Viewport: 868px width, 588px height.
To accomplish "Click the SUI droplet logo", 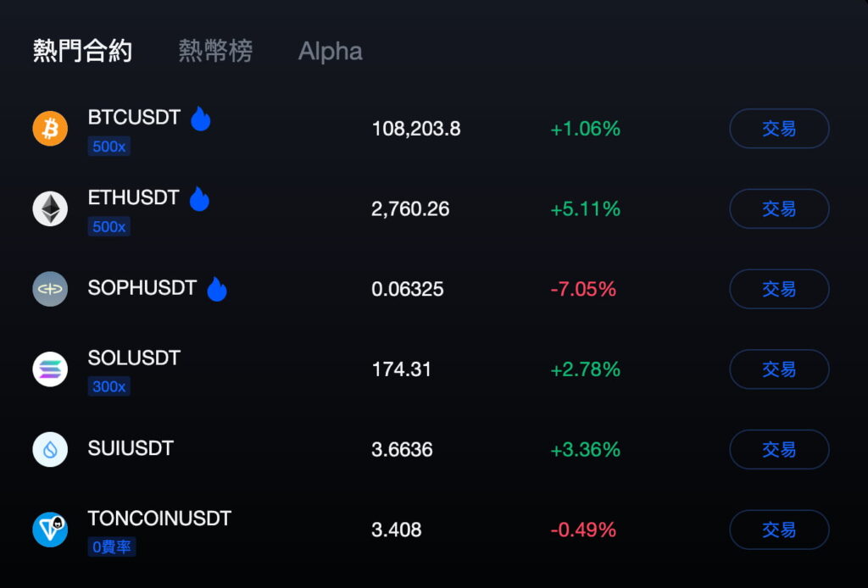I will pyautogui.click(x=50, y=449).
